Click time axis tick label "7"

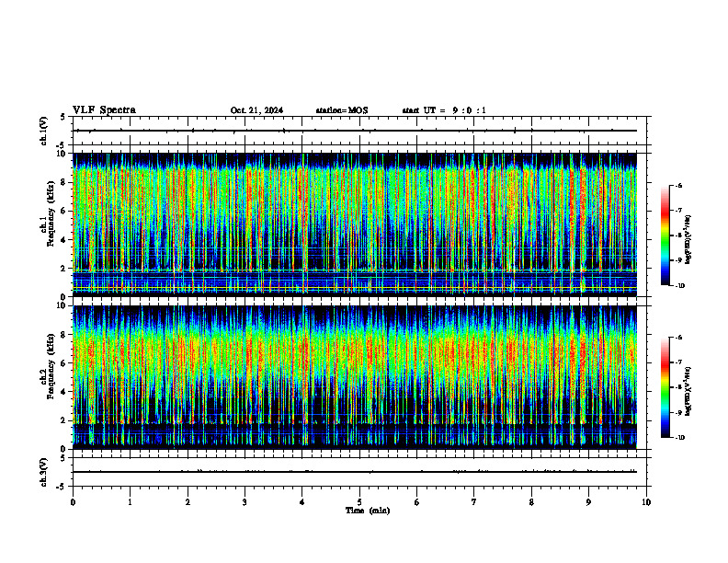pos(474,502)
